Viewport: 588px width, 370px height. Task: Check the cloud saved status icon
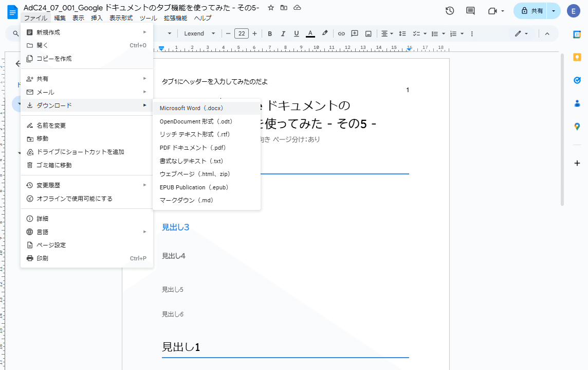pos(297,8)
